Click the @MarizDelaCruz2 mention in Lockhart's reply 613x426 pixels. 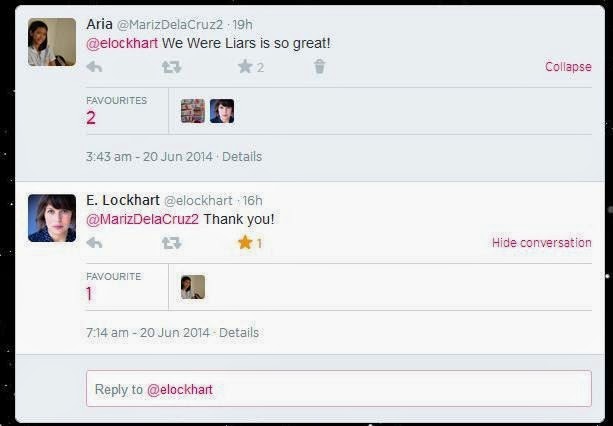pos(142,219)
